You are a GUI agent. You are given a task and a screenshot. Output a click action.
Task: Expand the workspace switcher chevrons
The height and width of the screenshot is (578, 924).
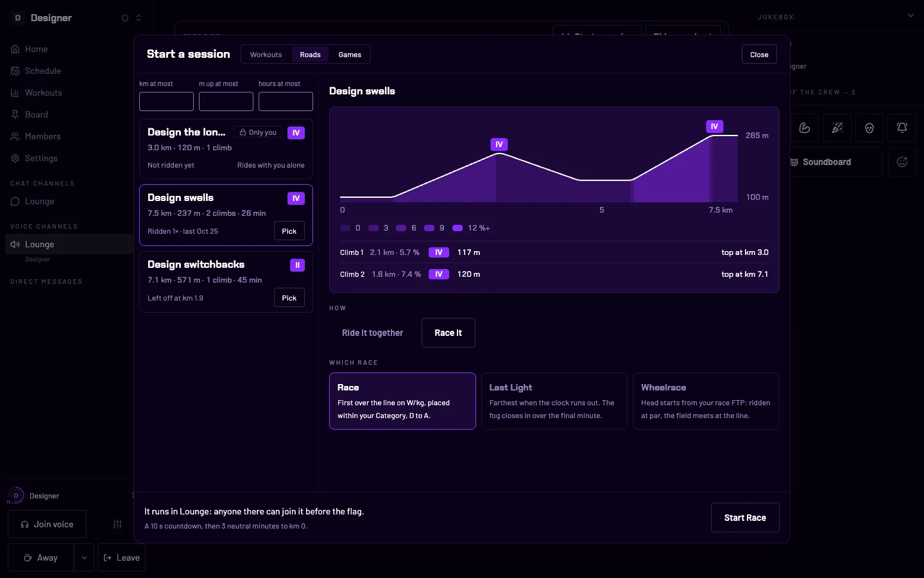click(139, 18)
